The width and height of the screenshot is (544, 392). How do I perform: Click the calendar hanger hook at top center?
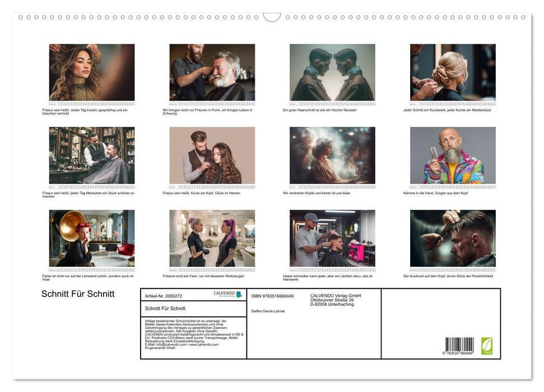tap(272, 17)
